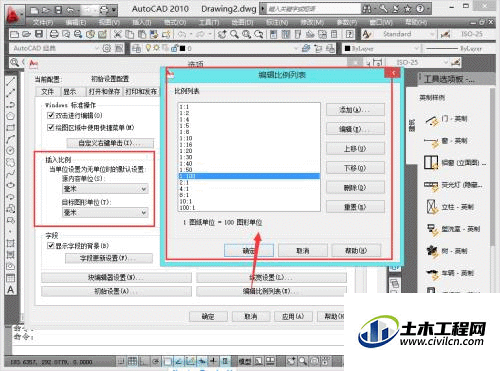Open 源内容单位 dropdown showing 毫米
500x371 pixels.
tap(105, 189)
